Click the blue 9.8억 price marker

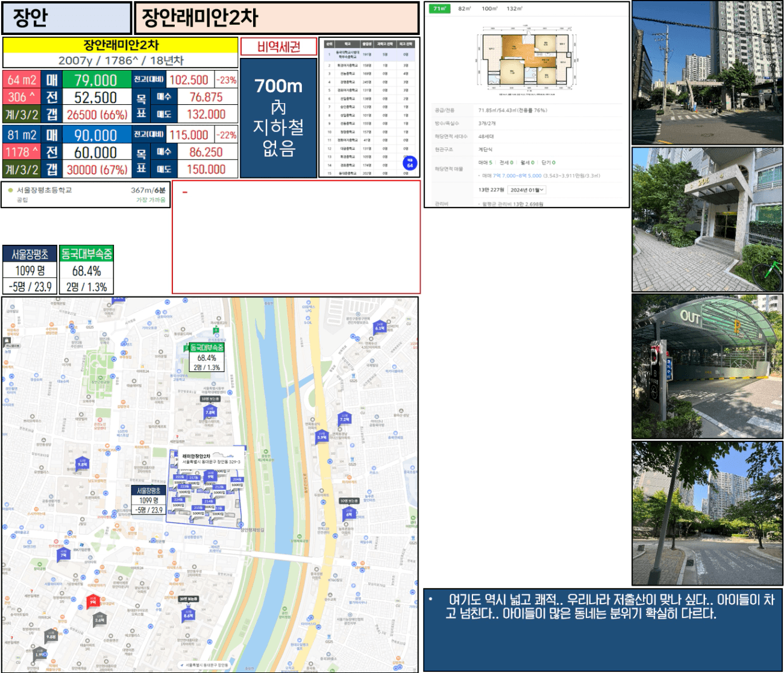point(83,463)
